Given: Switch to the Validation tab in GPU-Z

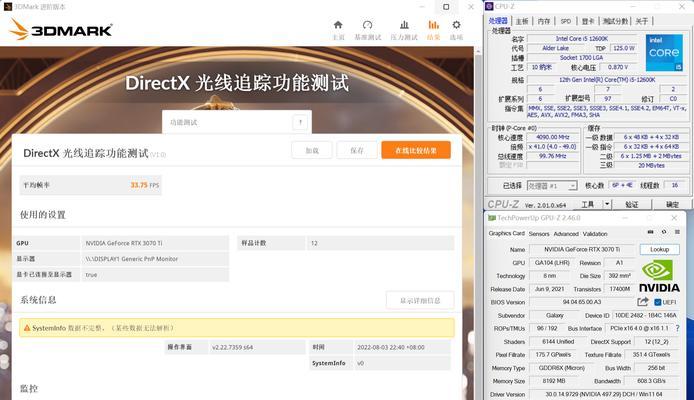Looking at the screenshot, I should [595, 234].
